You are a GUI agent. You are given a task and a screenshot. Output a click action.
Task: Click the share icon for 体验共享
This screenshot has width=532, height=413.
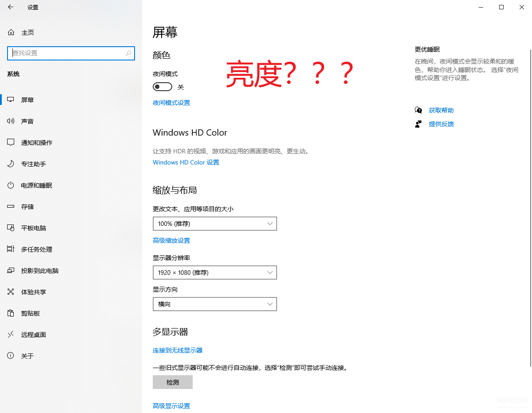click(x=11, y=292)
